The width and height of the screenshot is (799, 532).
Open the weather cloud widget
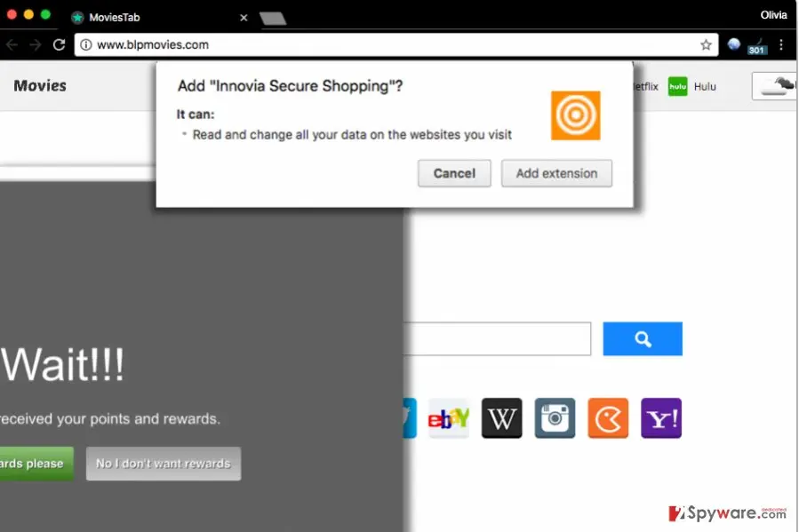(x=774, y=86)
